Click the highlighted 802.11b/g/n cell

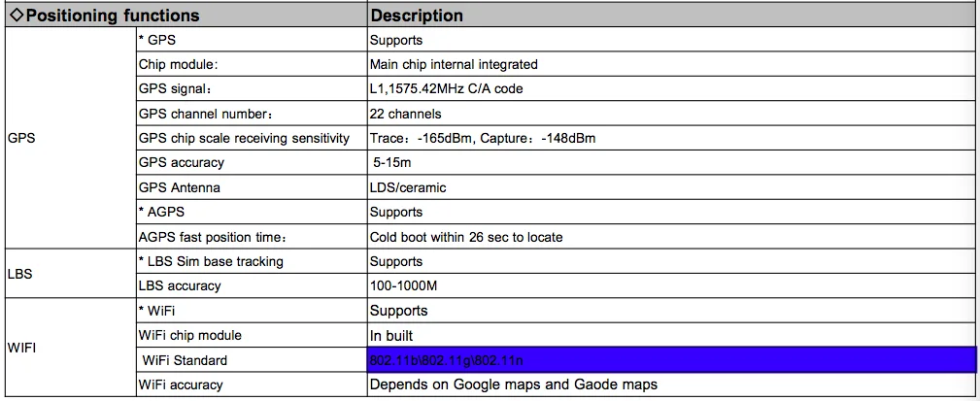[670, 360]
